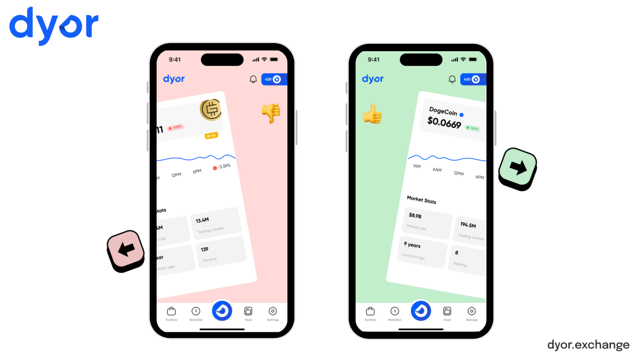Select the 420 token balance button
The height and width of the screenshot is (362, 644).
[273, 79]
